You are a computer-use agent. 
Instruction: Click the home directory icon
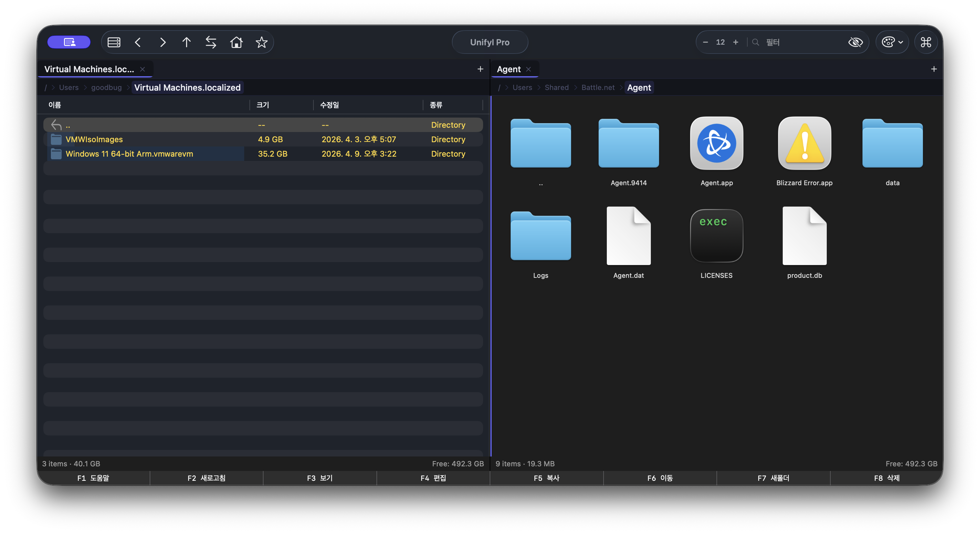(x=236, y=42)
